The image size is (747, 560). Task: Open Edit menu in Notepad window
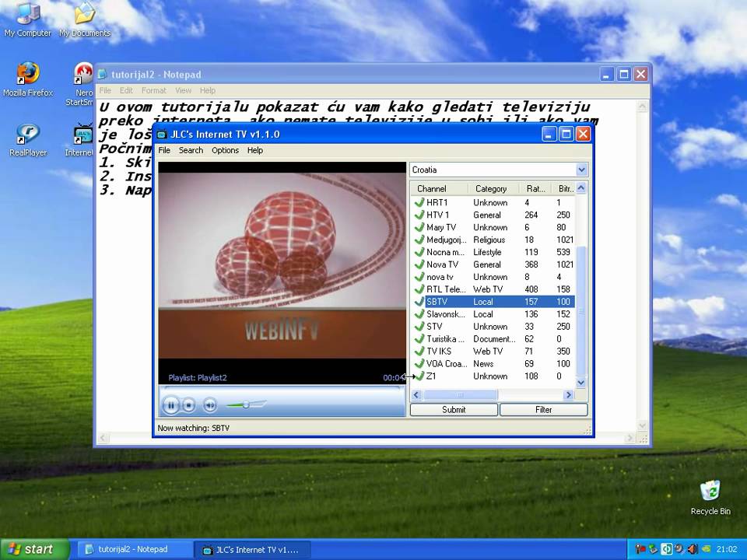pyautogui.click(x=126, y=90)
